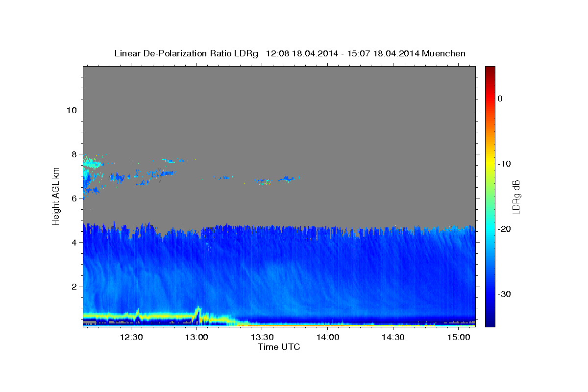This screenshot has width=588, height=392.
Task: Click the 15:00 time axis label
Action: point(458,337)
